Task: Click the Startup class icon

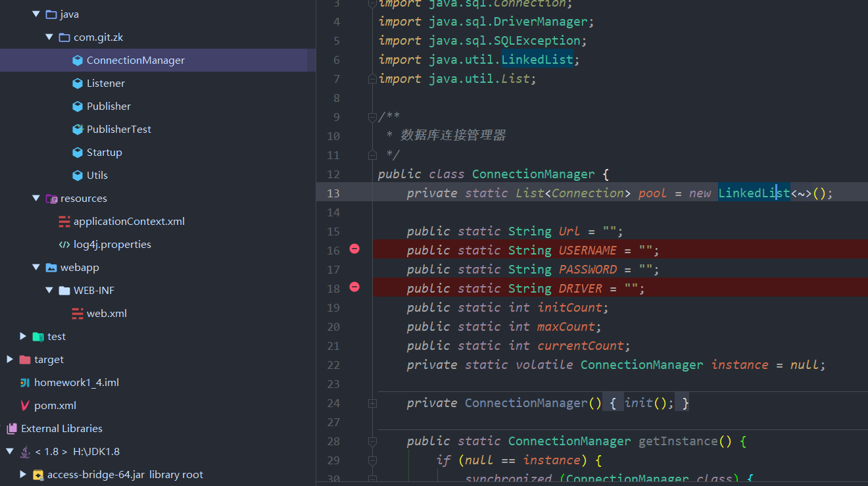Action: 78,152
